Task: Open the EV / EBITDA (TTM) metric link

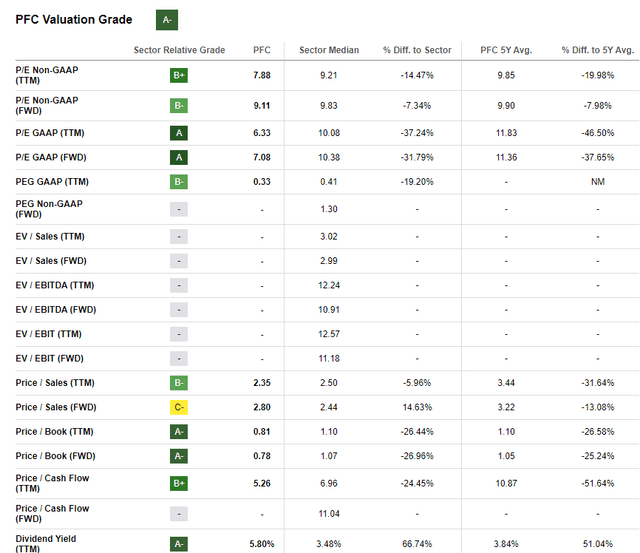Action: click(56, 285)
